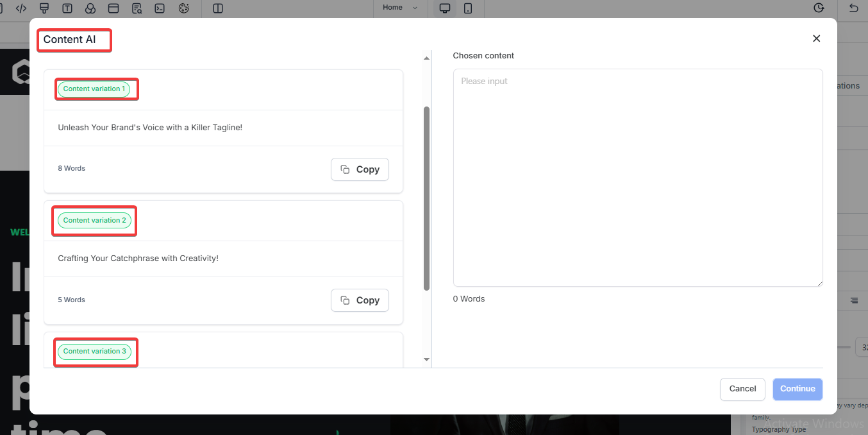The image size is (868, 435).
Task: Open the revision history clock icon
Action: click(x=819, y=8)
